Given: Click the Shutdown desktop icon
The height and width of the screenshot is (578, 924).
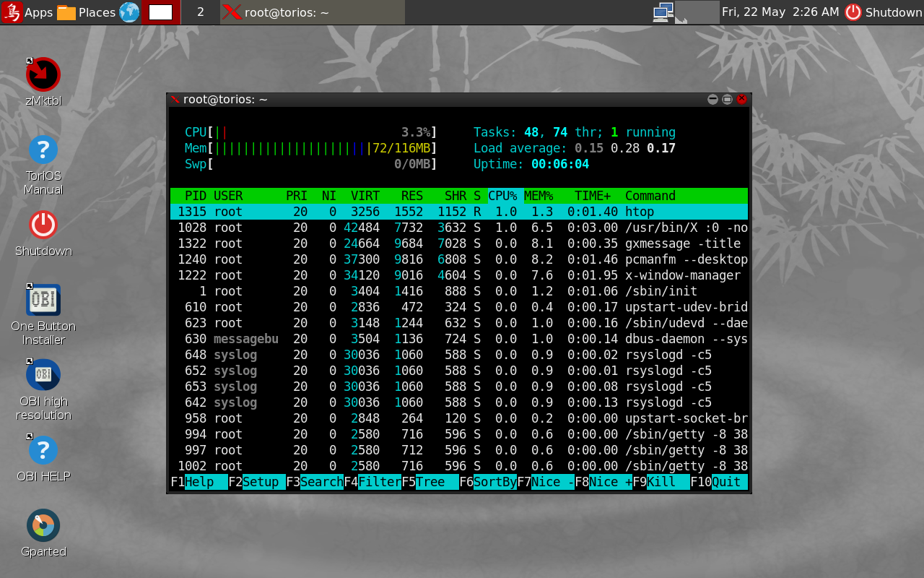Looking at the screenshot, I should pos(43,225).
